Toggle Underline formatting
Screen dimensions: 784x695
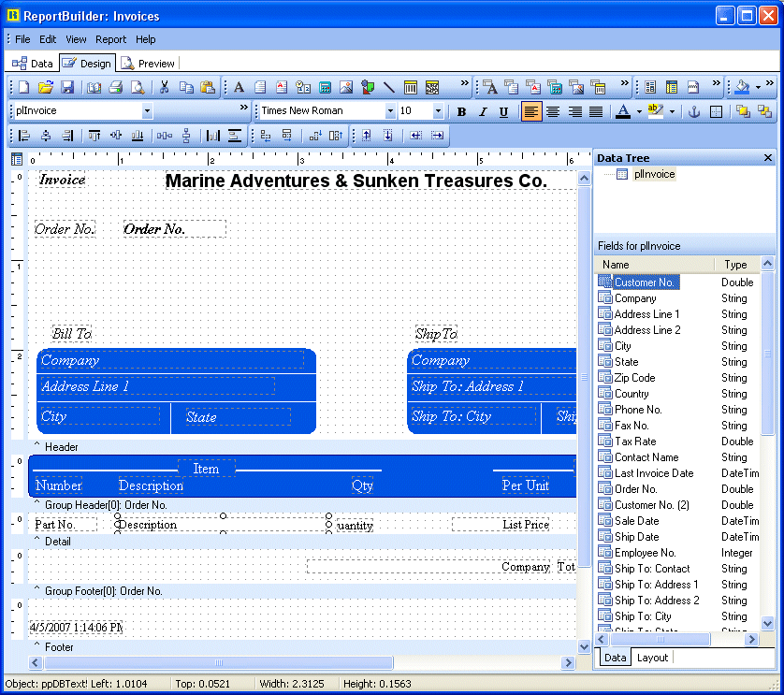pyautogui.click(x=503, y=111)
